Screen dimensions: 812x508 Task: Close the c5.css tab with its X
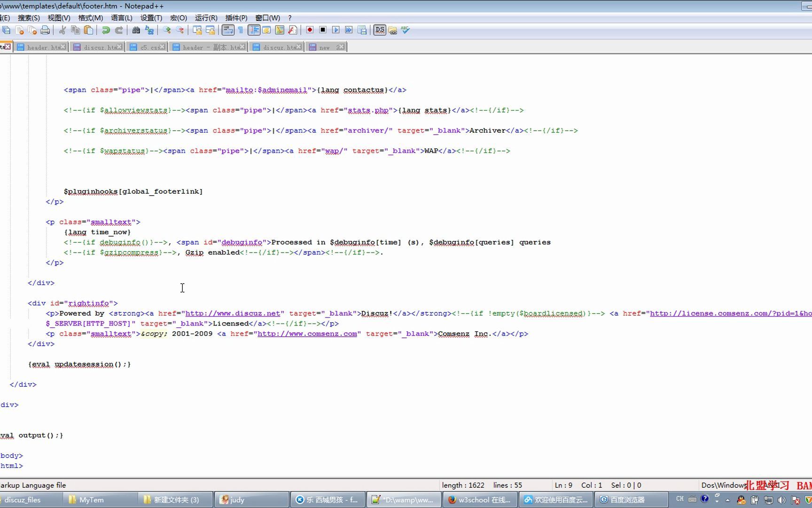click(x=162, y=47)
